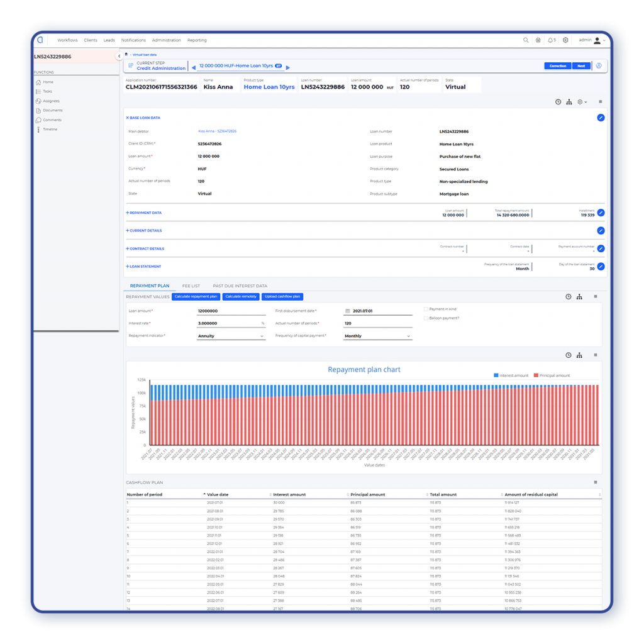This screenshot has width=644, height=644.
Task: Click calendar icon for First disbursement date
Action: (347, 311)
